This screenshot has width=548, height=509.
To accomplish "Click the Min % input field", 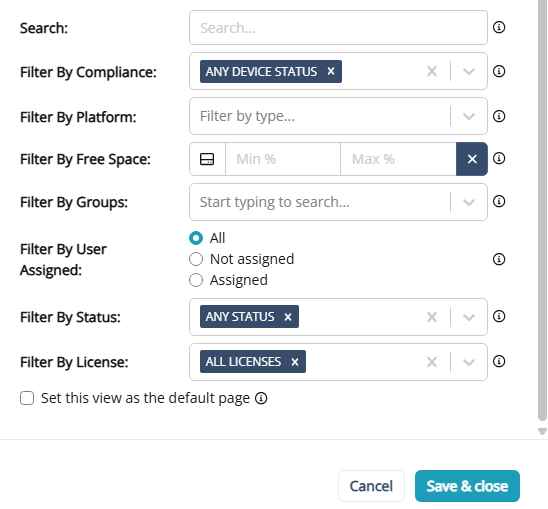I will (283, 159).
